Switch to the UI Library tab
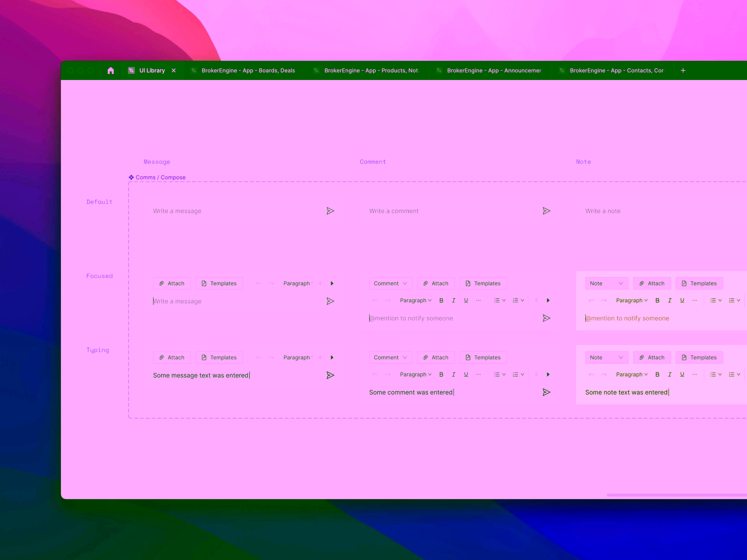This screenshot has height=560, width=747. click(152, 70)
